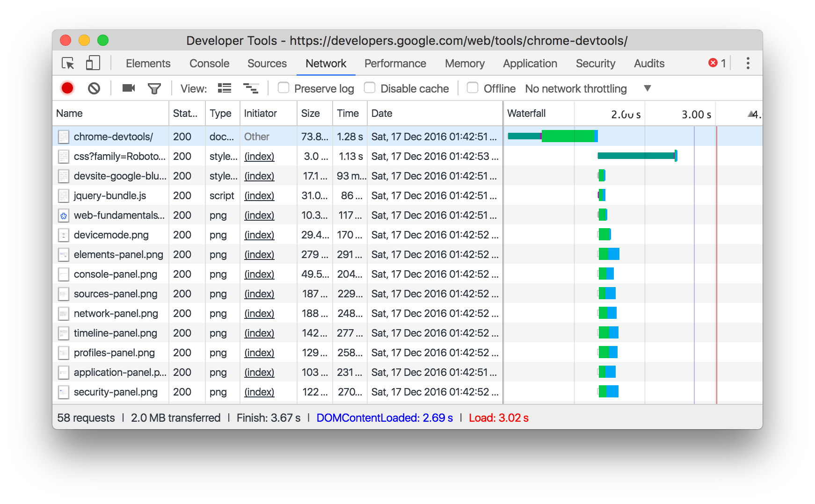Click the red record network log button
Screen dimensions: 815x504
(67, 88)
